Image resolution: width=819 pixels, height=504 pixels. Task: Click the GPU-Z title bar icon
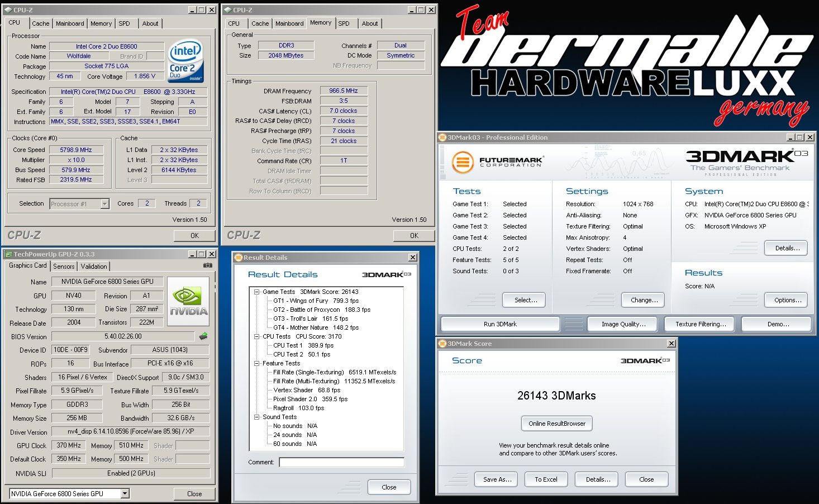click(8, 254)
